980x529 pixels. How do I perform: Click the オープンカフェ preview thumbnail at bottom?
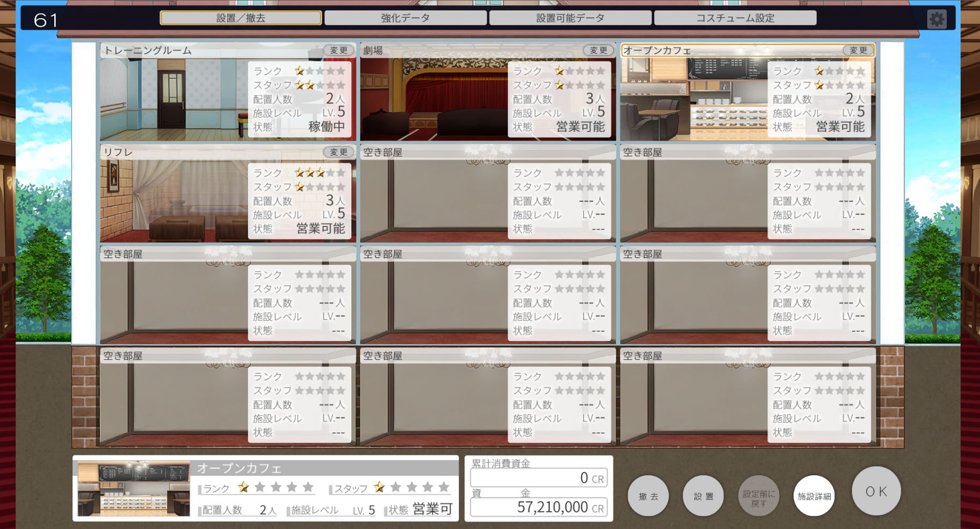[134, 488]
